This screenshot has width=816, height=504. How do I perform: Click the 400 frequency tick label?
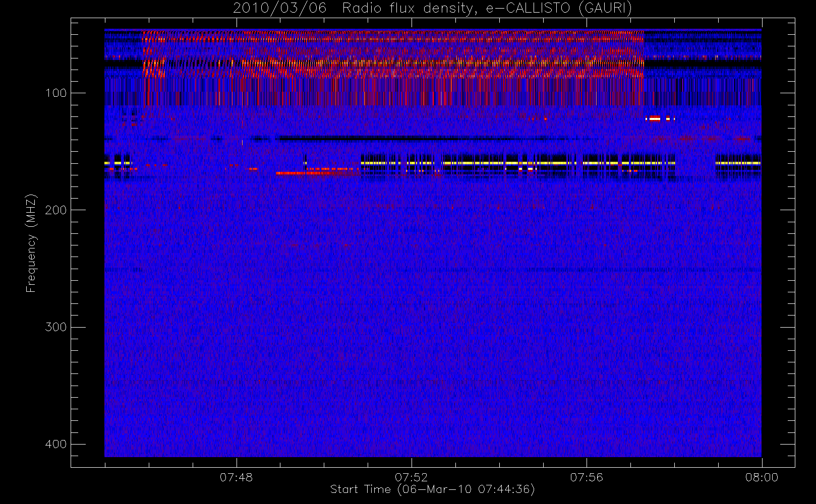click(55, 444)
